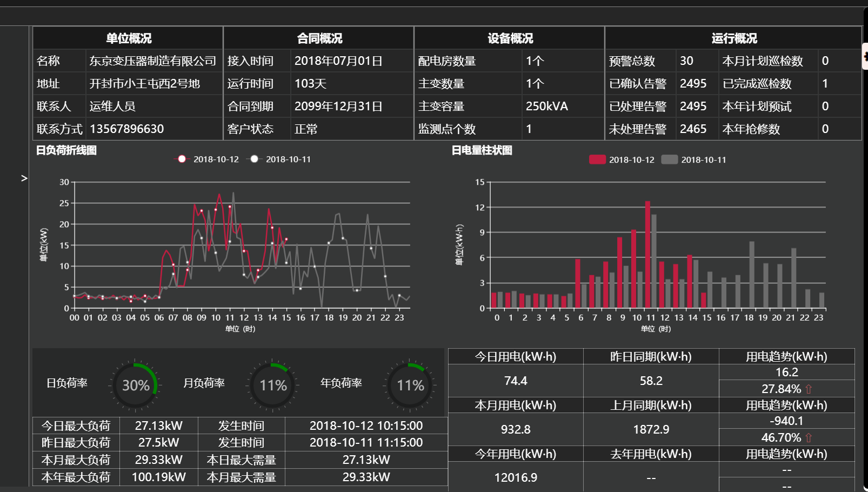
Task: Click yesterday's usage value 58.2
Action: 651,381
